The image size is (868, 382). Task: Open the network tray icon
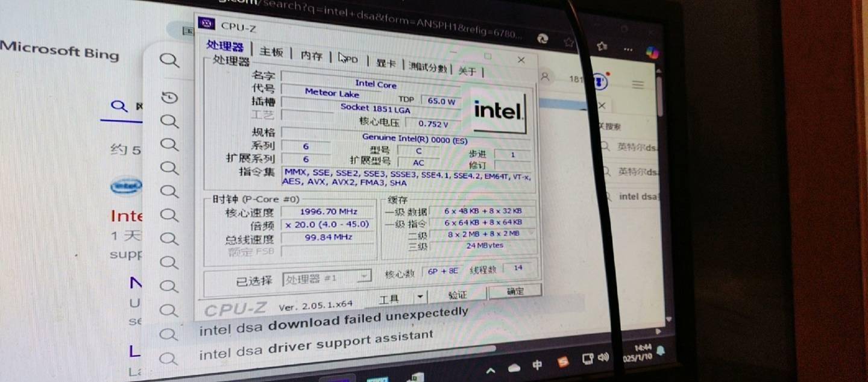tap(588, 359)
